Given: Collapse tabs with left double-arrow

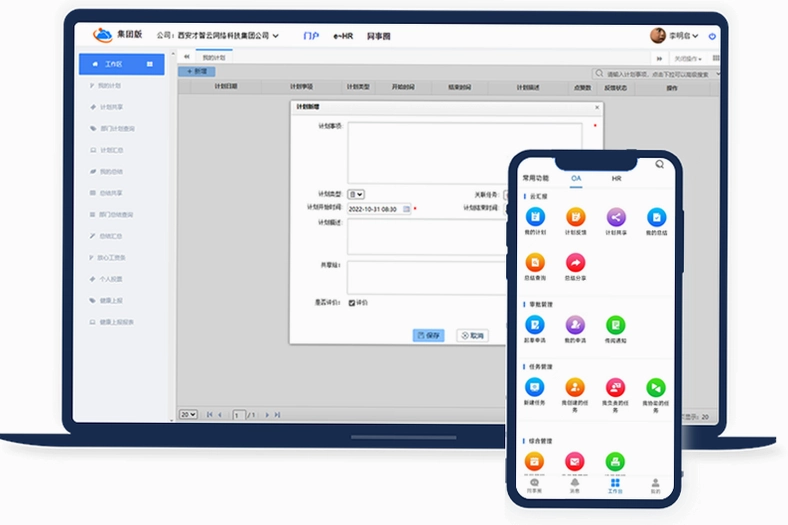Looking at the screenshot, I should [186, 57].
